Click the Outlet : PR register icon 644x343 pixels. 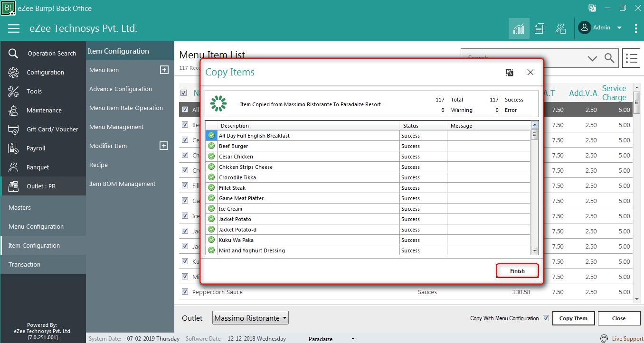coord(13,186)
